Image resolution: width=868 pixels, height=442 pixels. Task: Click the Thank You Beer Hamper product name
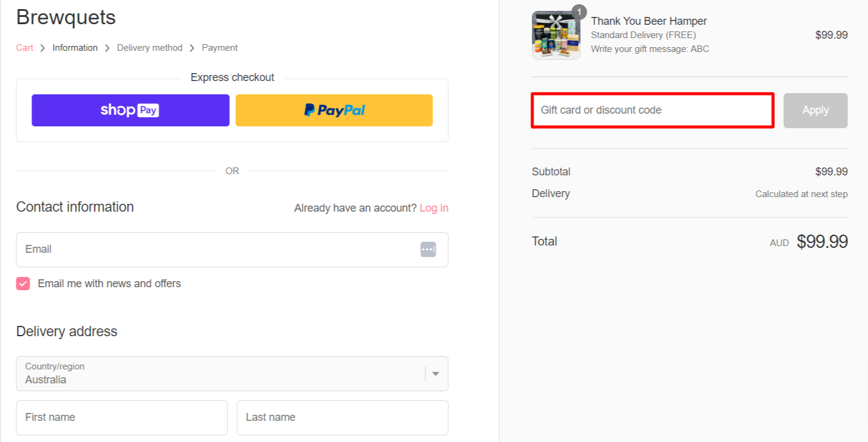click(x=648, y=21)
